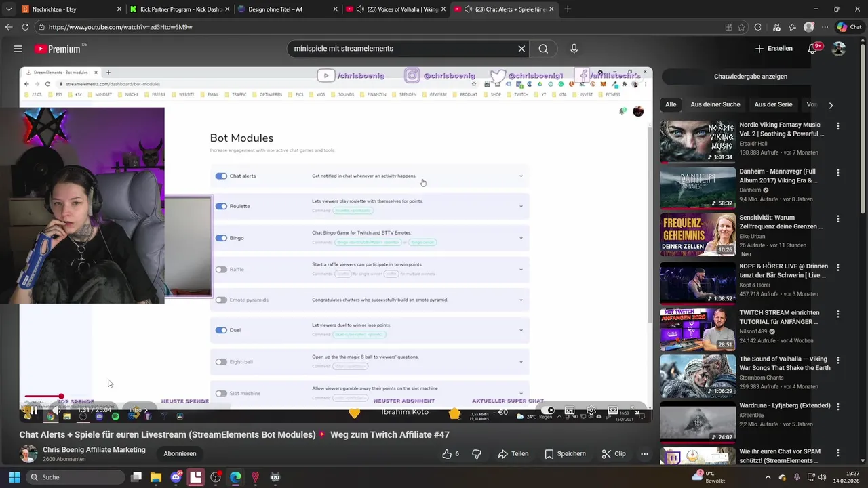Switch to Voices of Valhalla tab

tap(395, 9)
